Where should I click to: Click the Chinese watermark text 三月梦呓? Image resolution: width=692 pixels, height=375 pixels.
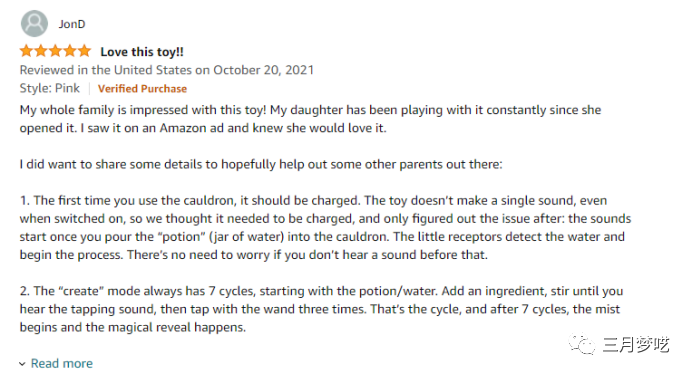636,345
